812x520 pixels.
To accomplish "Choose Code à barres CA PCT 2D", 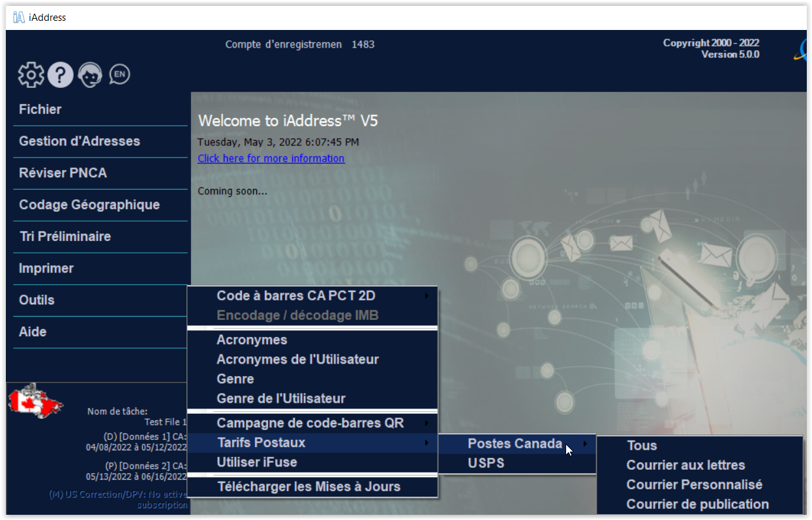I will click(312, 296).
